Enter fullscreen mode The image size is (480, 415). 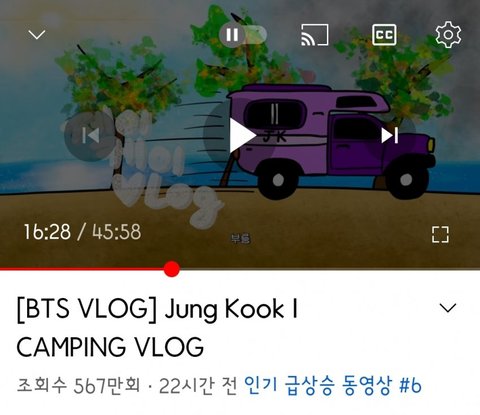440,235
